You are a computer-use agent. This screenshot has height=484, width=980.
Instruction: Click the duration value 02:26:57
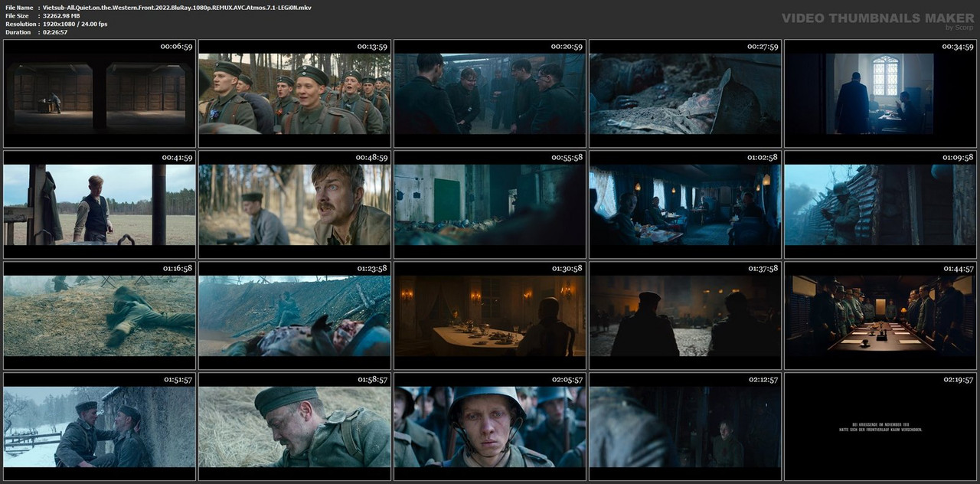point(55,32)
